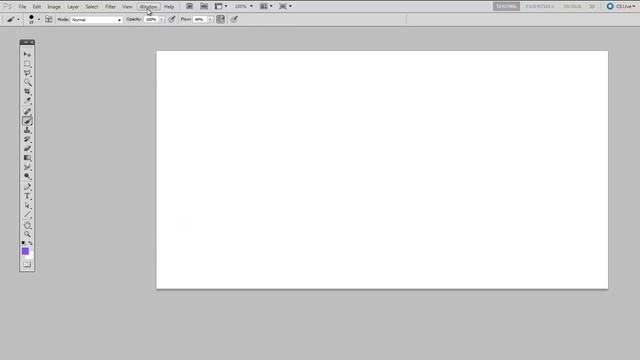Open the Window menu

148,7
